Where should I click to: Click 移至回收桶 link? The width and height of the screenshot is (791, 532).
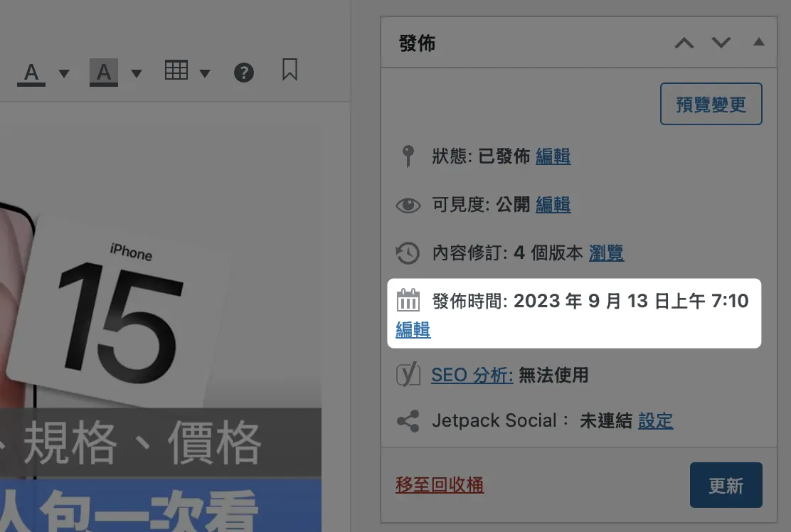(x=440, y=484)
